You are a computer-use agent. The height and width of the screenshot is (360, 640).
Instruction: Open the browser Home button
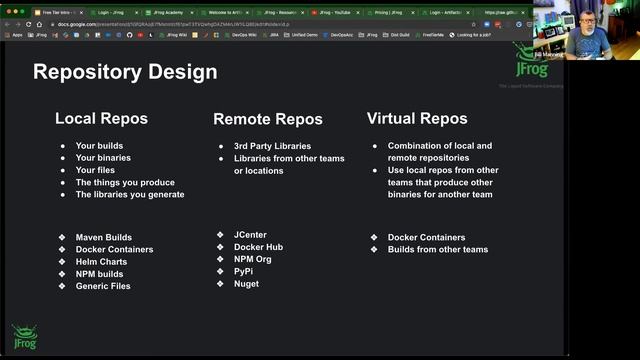point(39,24)
